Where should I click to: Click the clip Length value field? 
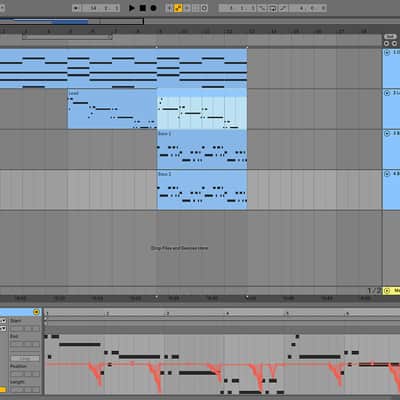point(25,389)
